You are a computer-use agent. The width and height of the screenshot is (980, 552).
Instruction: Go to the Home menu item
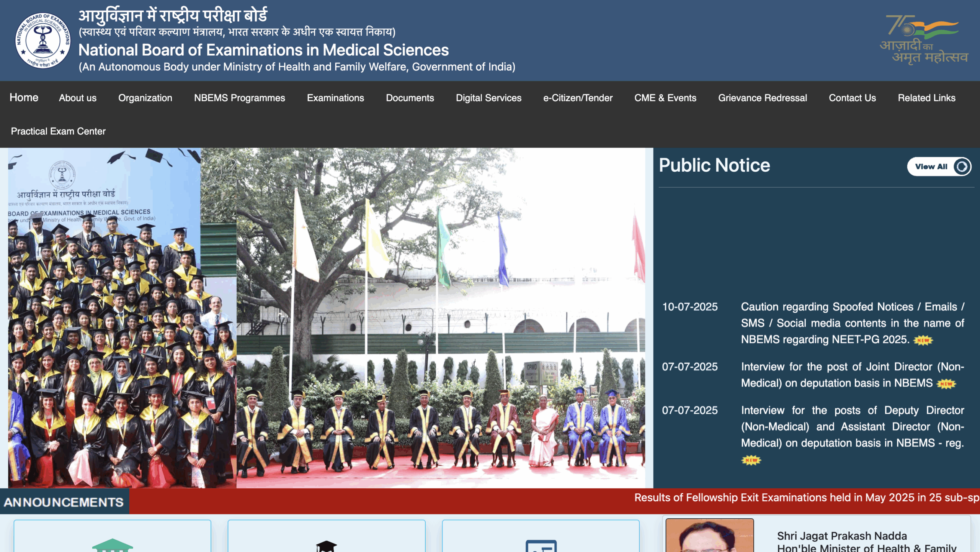coord(24,98)
